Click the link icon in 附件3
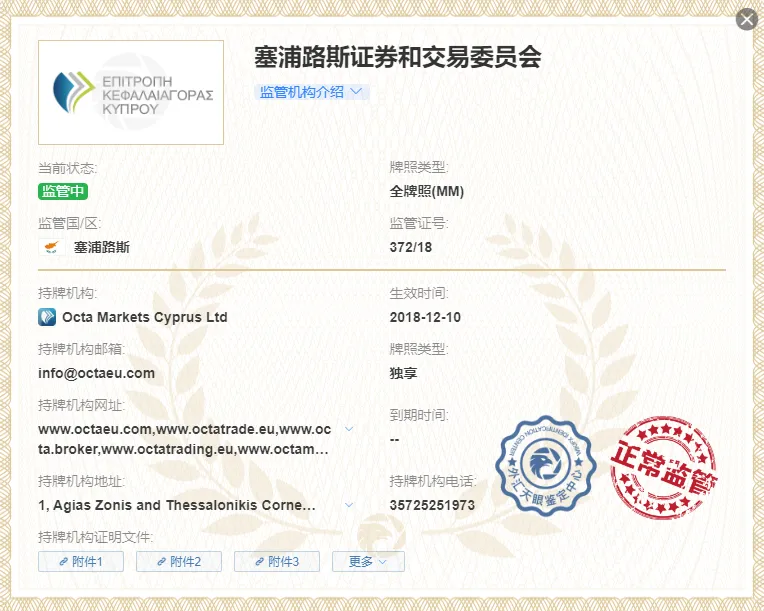The height and width of the screenshot is (611, 764). coord(260,562)
